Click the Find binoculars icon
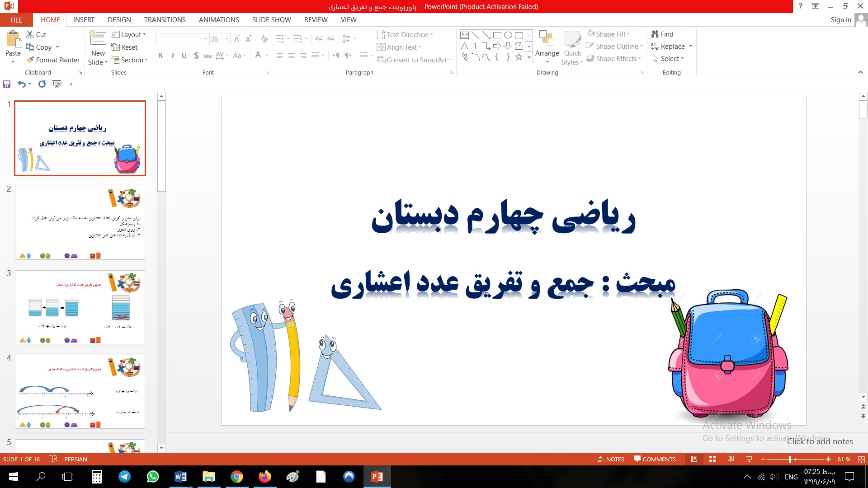 [655, 34]
